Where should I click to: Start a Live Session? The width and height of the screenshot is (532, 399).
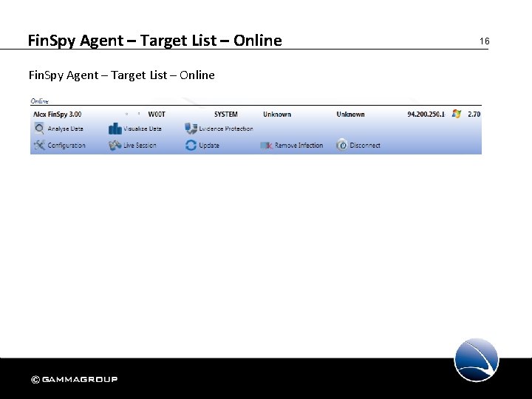[x=140, y=146]
